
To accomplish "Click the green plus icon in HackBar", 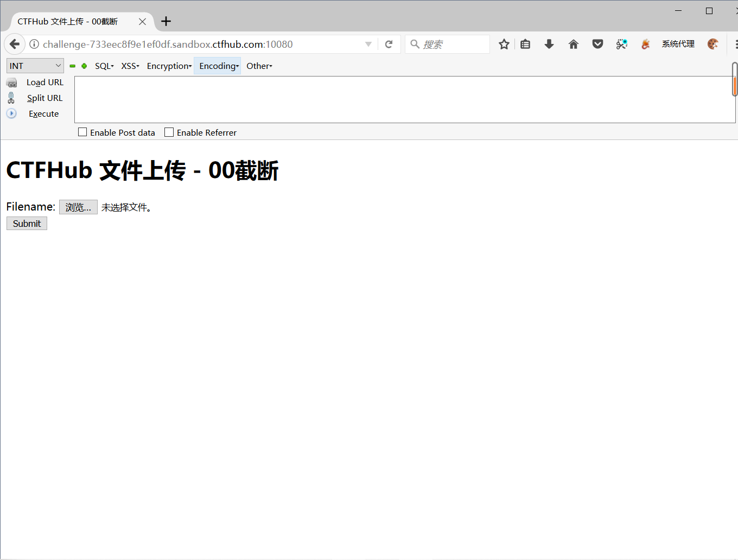I will (84, 66).
